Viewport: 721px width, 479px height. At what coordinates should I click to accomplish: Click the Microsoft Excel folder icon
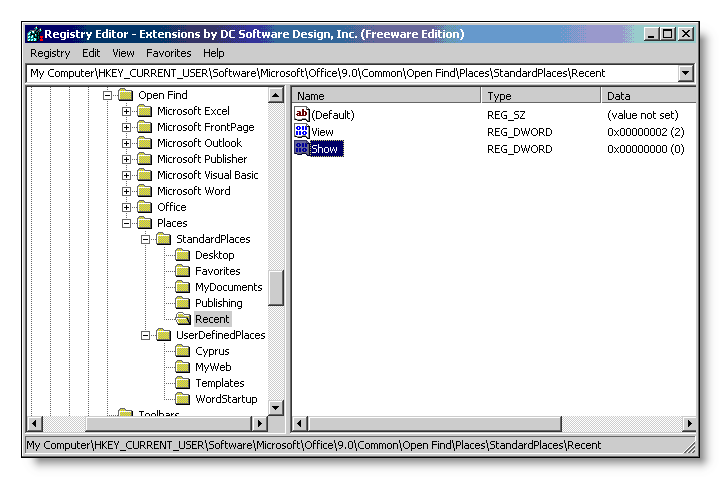pos(144,111)
